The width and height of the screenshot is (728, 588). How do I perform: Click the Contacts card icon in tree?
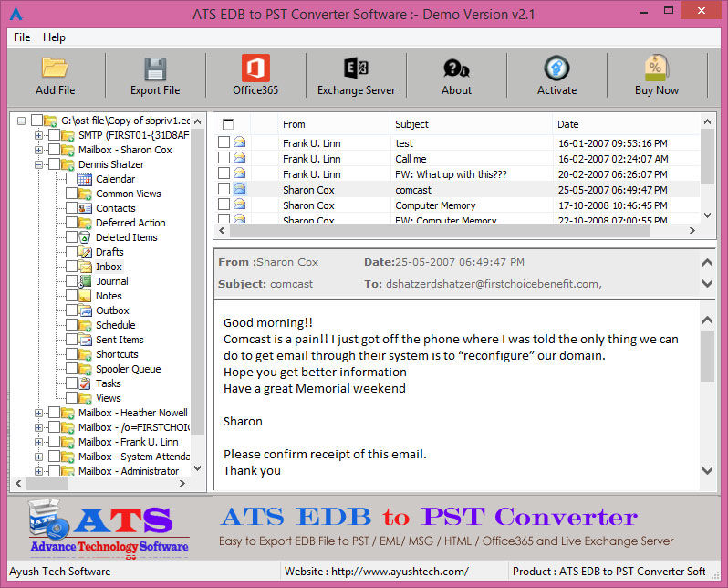point(85,208)
